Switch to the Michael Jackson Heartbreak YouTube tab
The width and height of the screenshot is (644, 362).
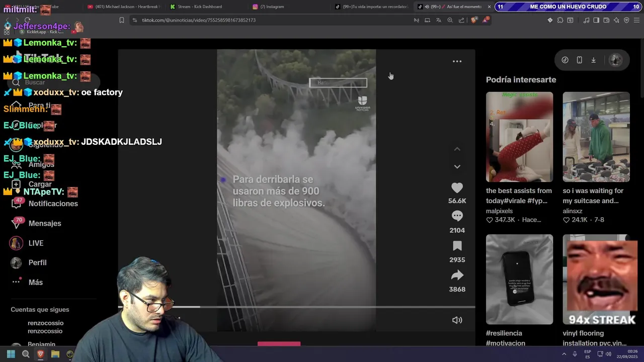(123, 7)
